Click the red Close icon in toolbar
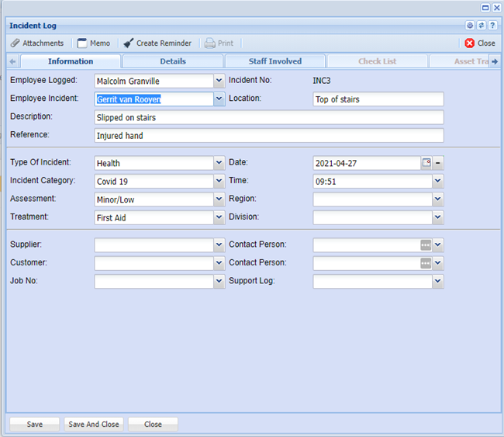Viewport: 504px width, 437px height. [470, 43]
